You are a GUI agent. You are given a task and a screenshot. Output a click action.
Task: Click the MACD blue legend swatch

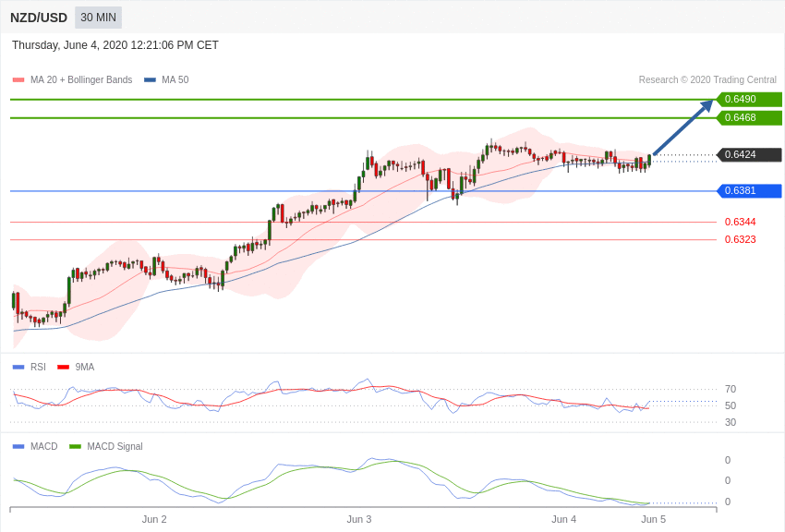coord(18,446)
